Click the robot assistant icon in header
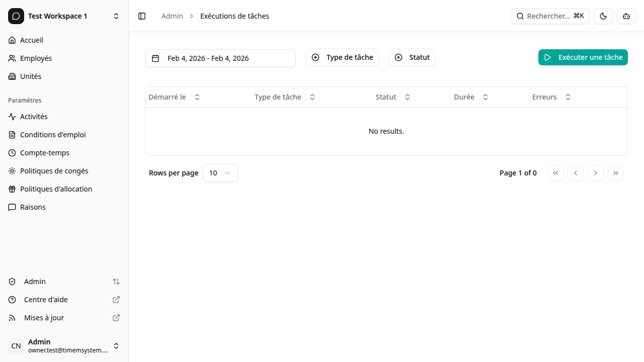 [x=626, y=16]
